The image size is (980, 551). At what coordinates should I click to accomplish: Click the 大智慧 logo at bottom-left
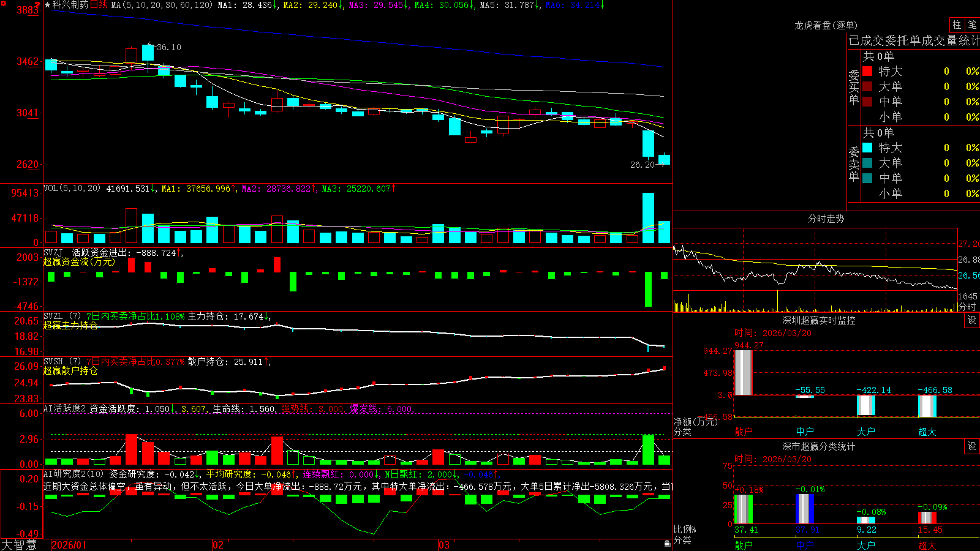tap(19, 545)
